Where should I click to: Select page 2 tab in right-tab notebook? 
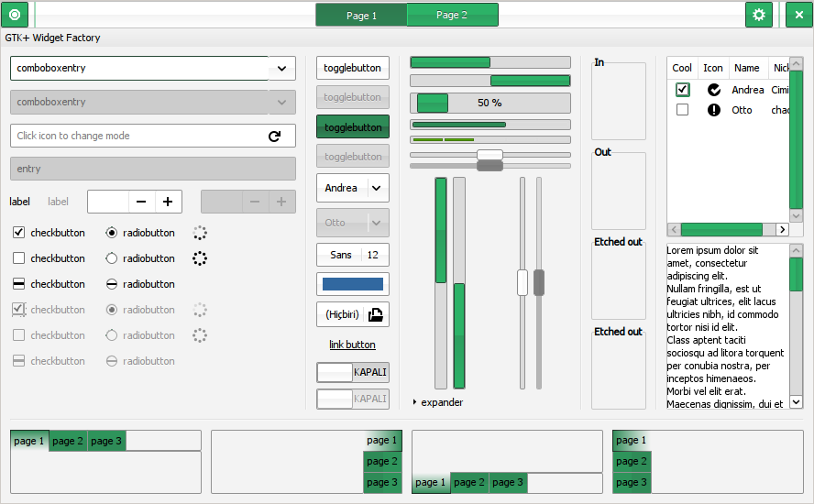click(x=382, y=462)
